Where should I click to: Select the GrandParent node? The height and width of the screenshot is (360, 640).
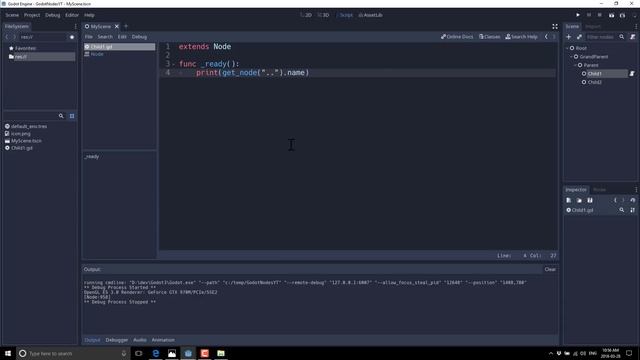coord(593,57)
